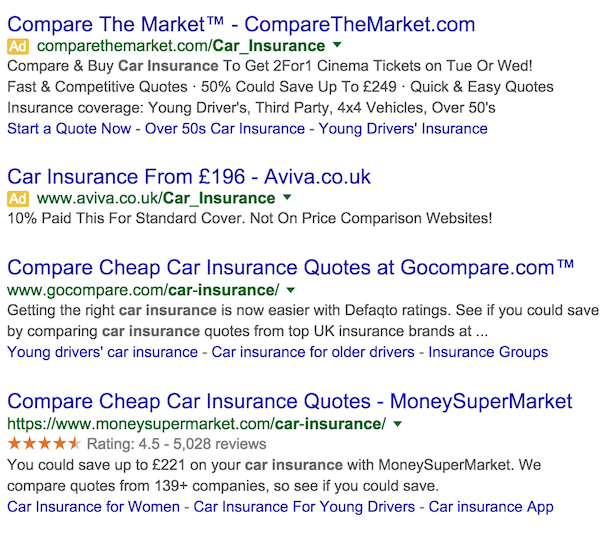Click the Ad badge beside comparethemarket.com URL
This screenshot has width=615, height=534.
(17, 46)
